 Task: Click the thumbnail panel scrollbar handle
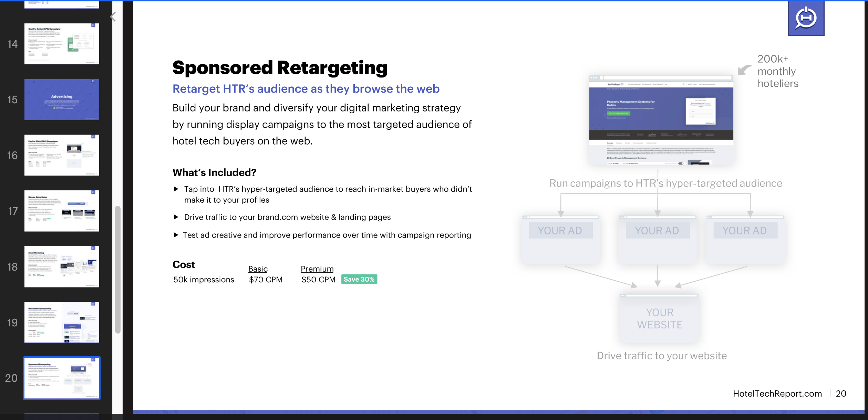pos(118,269)
